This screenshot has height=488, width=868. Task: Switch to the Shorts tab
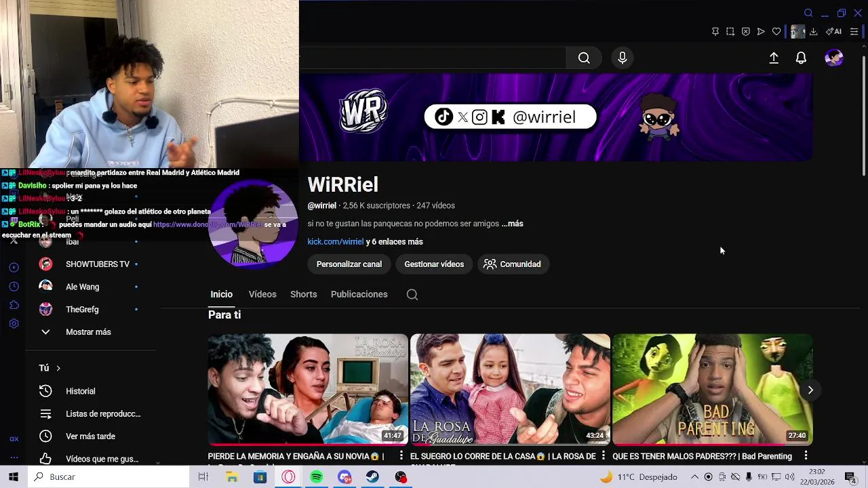tap(303, 294)
